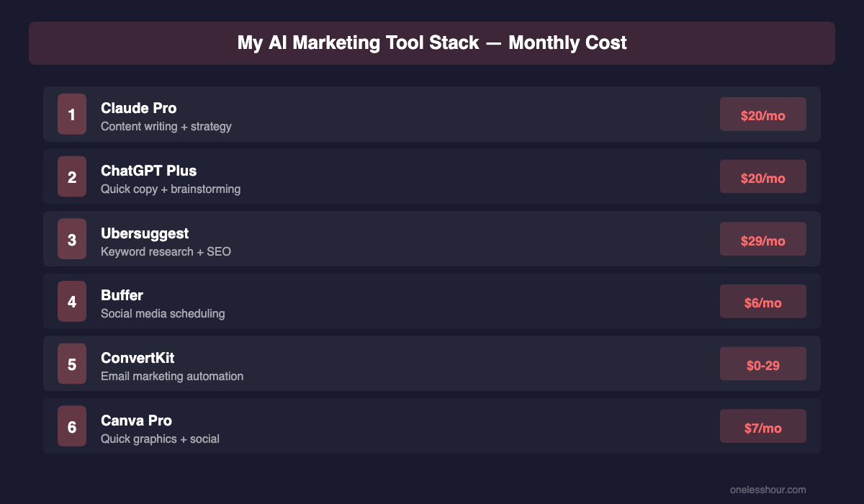The width and height of the screenshot is (864, 504).
Task: Select the number 4 badge beside Buffer
Action: [72, 302]
